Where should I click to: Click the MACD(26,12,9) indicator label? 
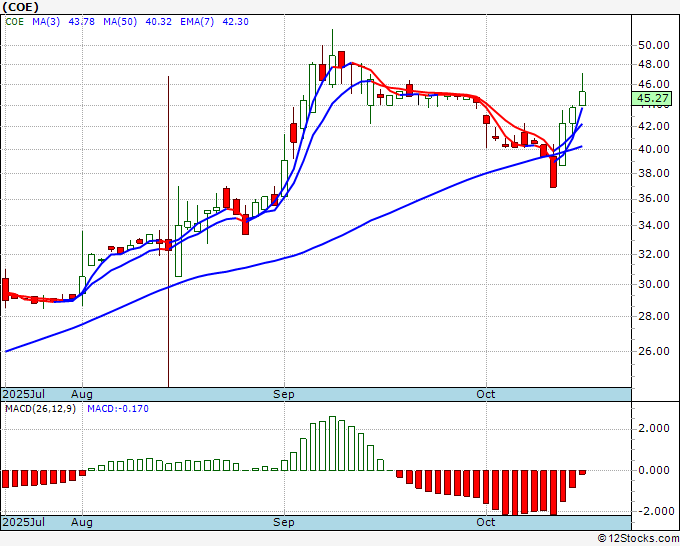[40, 409]
